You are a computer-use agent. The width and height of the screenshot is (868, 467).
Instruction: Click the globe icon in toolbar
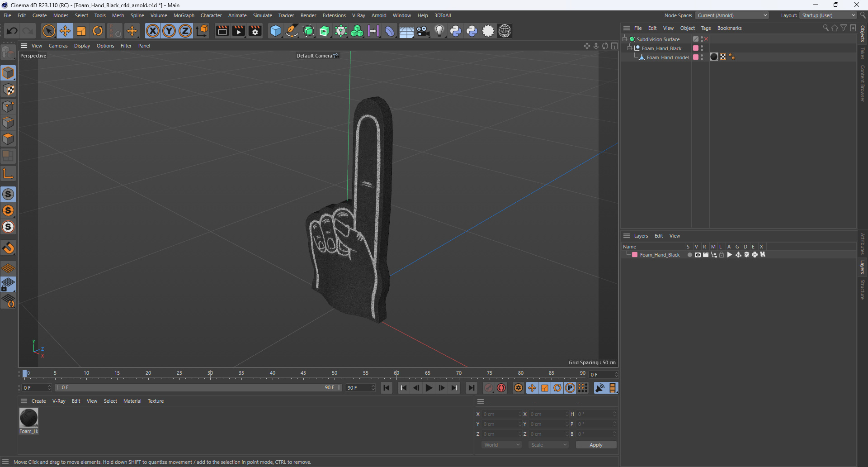(505, 31)
